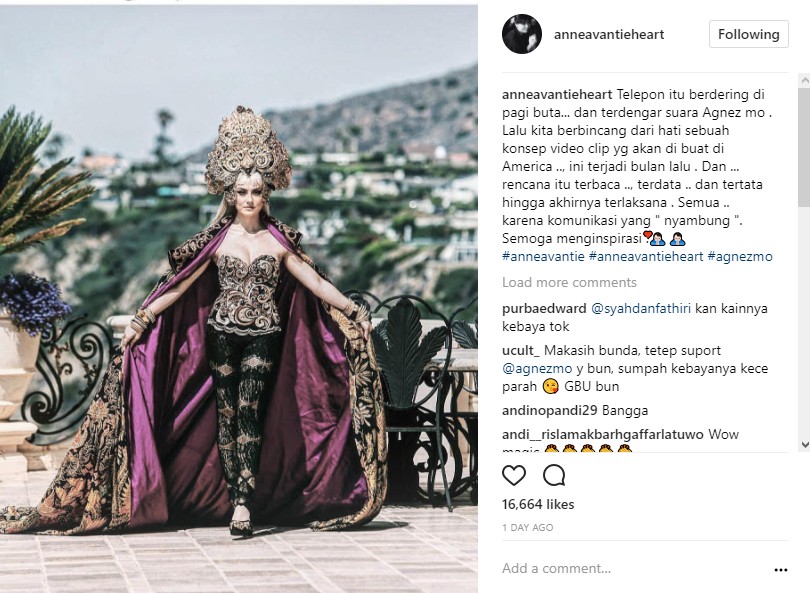The width and height of the screenshot is (810, 593).
Task: Click the scrollbar up arrow in comments
Action: [804, 80]
